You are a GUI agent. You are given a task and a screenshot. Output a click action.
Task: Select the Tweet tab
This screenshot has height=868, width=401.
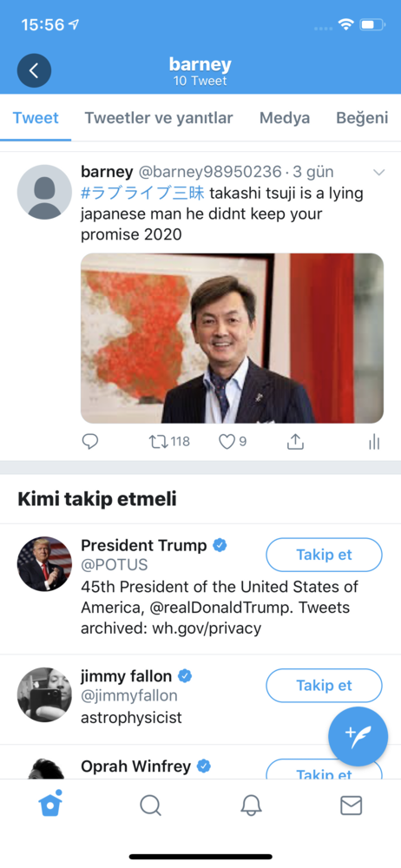tap(36, 118)
